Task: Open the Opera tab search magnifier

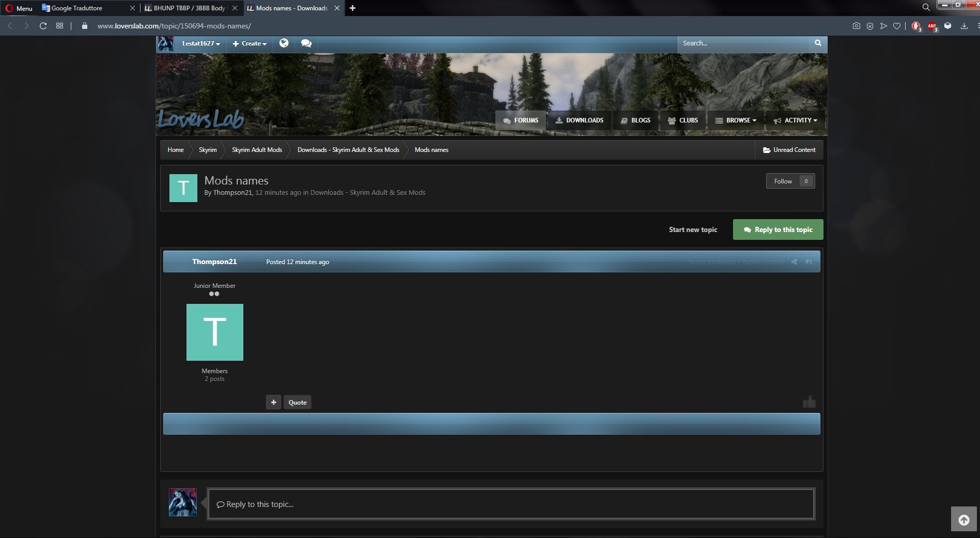Action: (926, 7)
